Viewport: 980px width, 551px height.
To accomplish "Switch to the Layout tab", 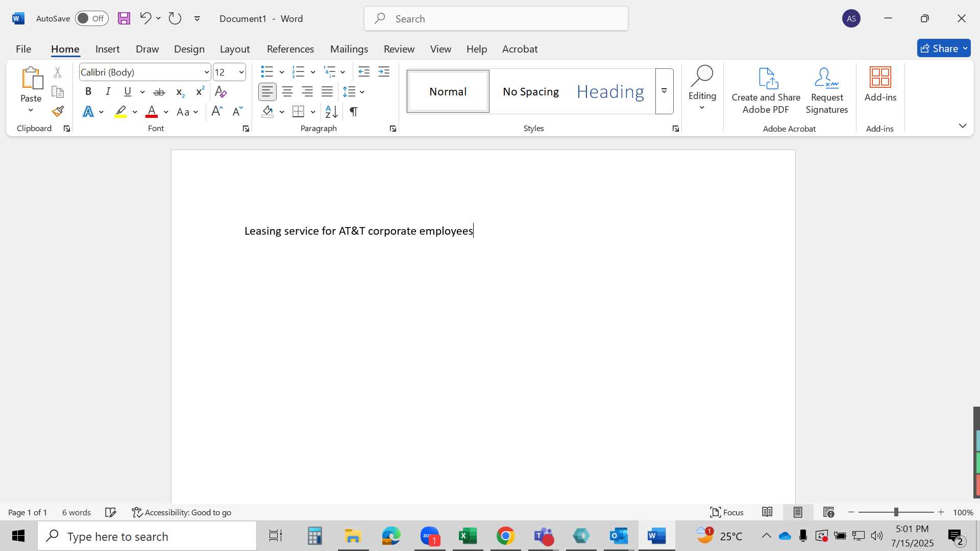I will (x=235, y=49).
